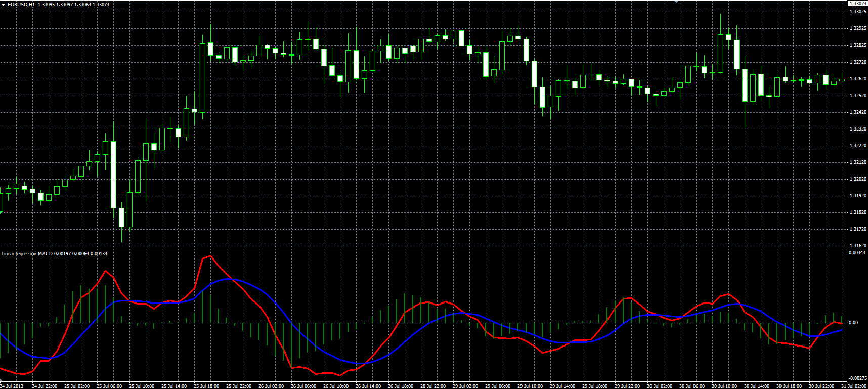868x389 pixels.
Task: Click price scale label 1.32020
Action: [857, 179]
